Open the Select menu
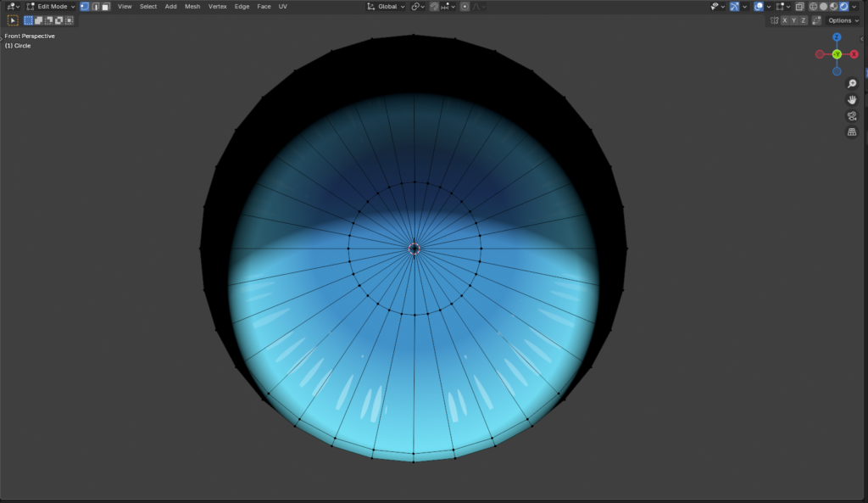Image resolution: width=868 pixels, height=503 pixels. click(x=147, y=7)
